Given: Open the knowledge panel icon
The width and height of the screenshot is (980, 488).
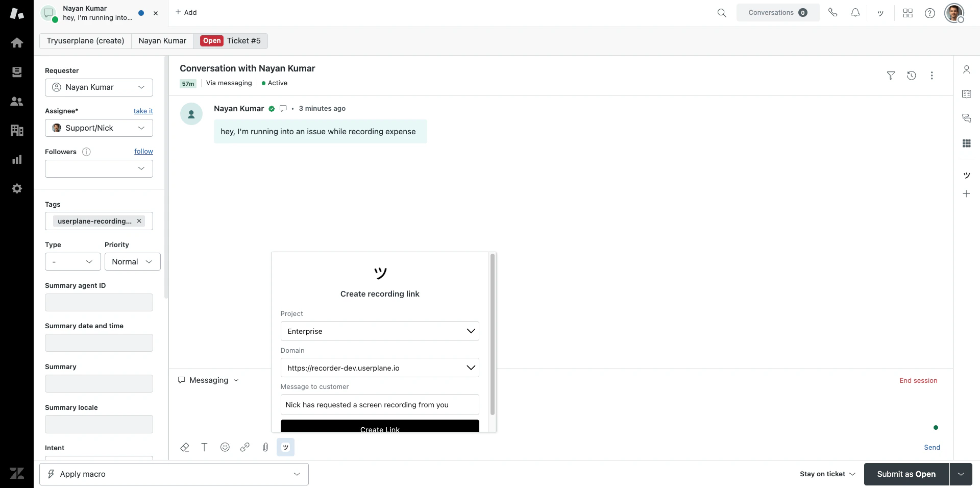Looking at the screenshot, I should pos(966,94).
